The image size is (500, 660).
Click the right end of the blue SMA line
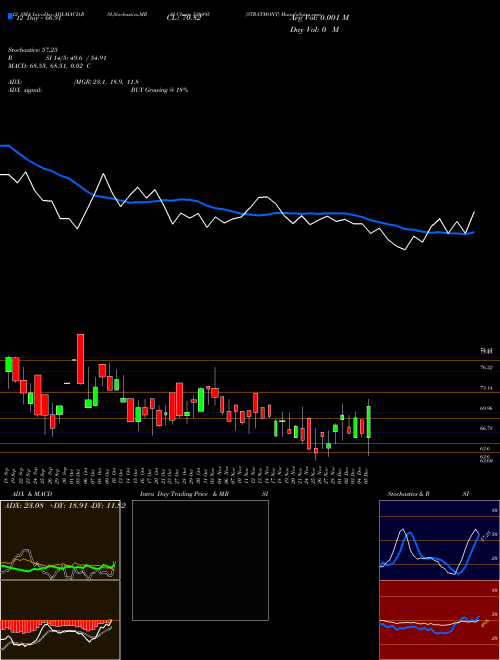(473, 232)
